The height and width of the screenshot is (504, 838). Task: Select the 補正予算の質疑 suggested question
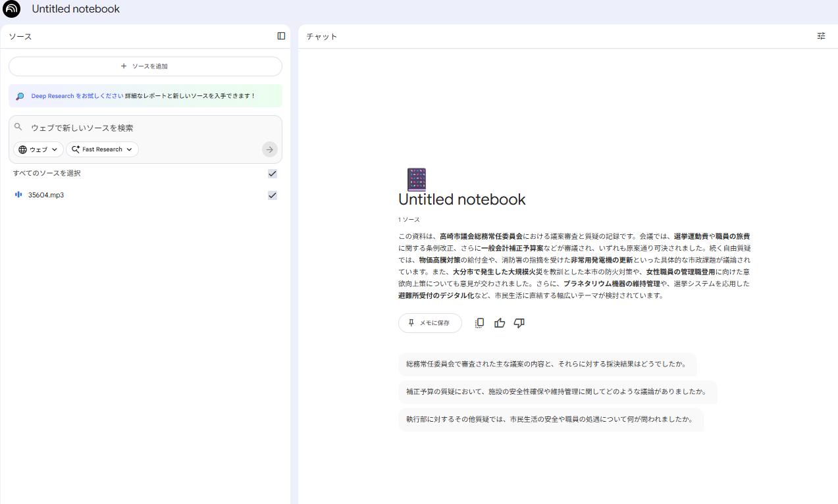(556, 391)
